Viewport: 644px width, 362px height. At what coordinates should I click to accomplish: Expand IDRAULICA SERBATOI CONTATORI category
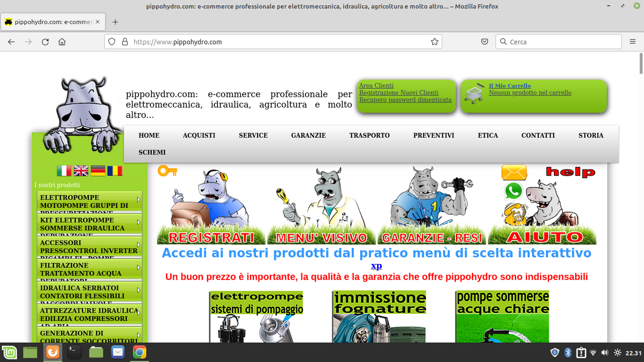pos(90,293)
